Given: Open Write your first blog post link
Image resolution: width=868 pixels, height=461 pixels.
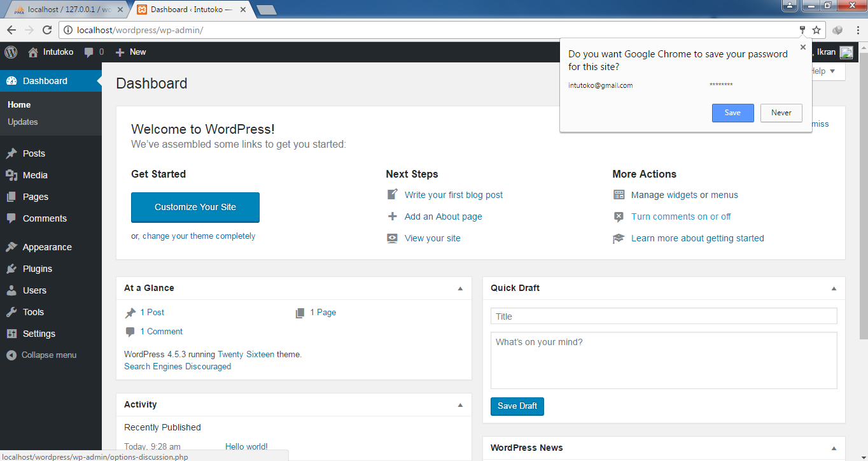Looking at the screenshot, I should click(x=454, y=195).
